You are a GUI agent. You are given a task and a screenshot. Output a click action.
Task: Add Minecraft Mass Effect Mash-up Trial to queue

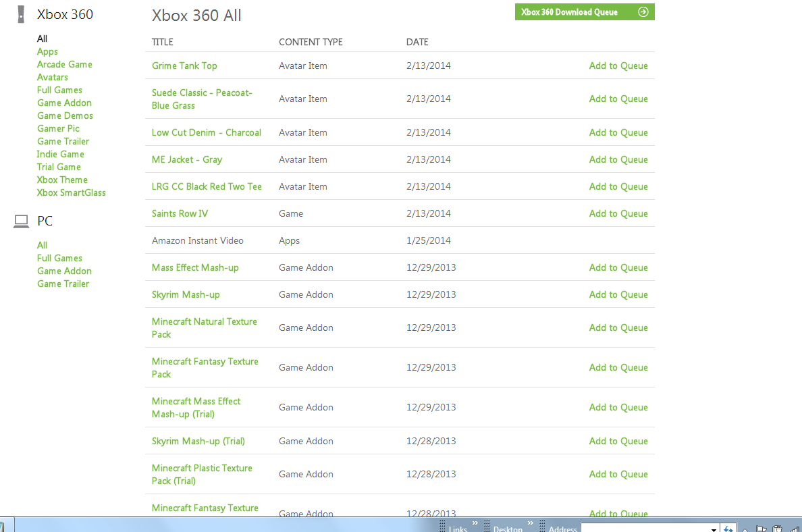click(x=618, y=408)
